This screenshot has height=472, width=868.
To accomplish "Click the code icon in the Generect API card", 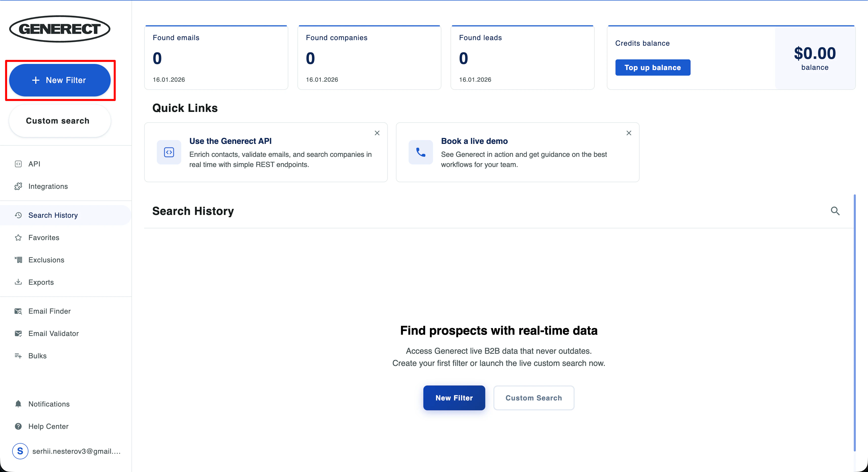I will pyautogui.click(x=169, y=152).
